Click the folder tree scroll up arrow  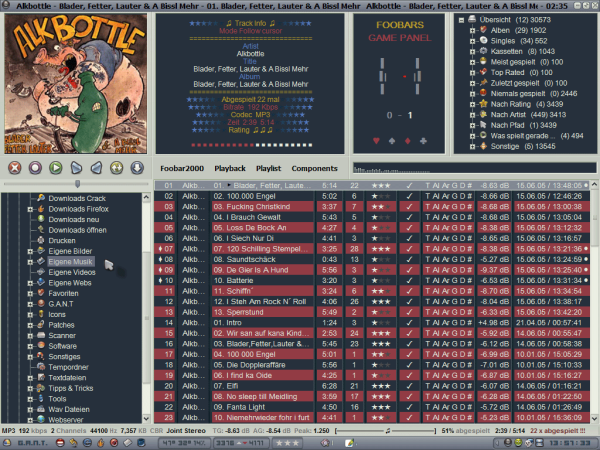tap(146, 197)
